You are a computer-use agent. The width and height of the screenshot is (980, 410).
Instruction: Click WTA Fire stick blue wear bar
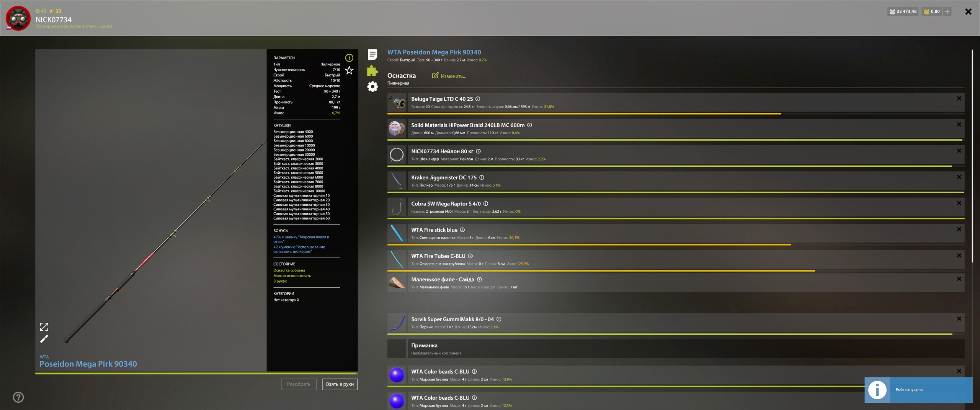pos(676,244)
